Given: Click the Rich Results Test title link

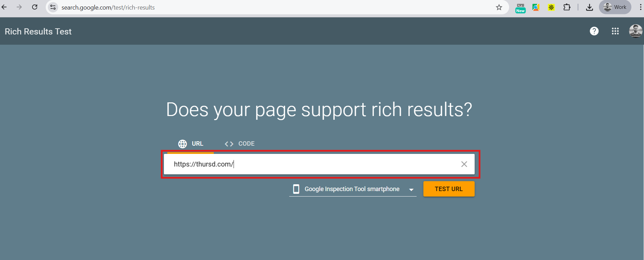Looking at the screenshot, I should click(38, 31).
